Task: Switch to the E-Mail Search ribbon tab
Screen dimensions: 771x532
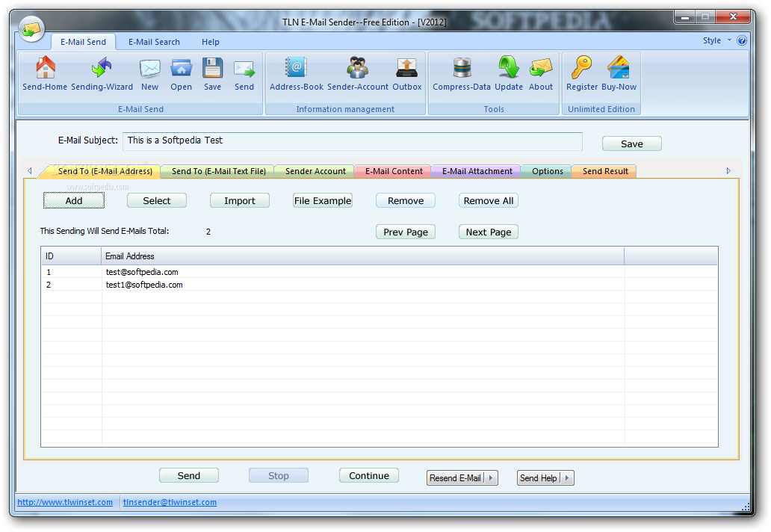Action: 154,42
